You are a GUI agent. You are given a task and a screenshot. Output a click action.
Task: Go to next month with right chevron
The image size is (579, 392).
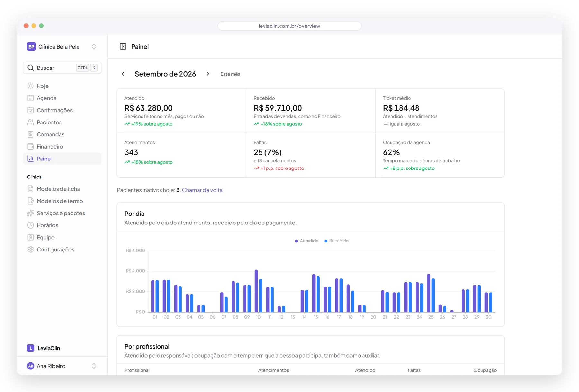click(208, 74)
